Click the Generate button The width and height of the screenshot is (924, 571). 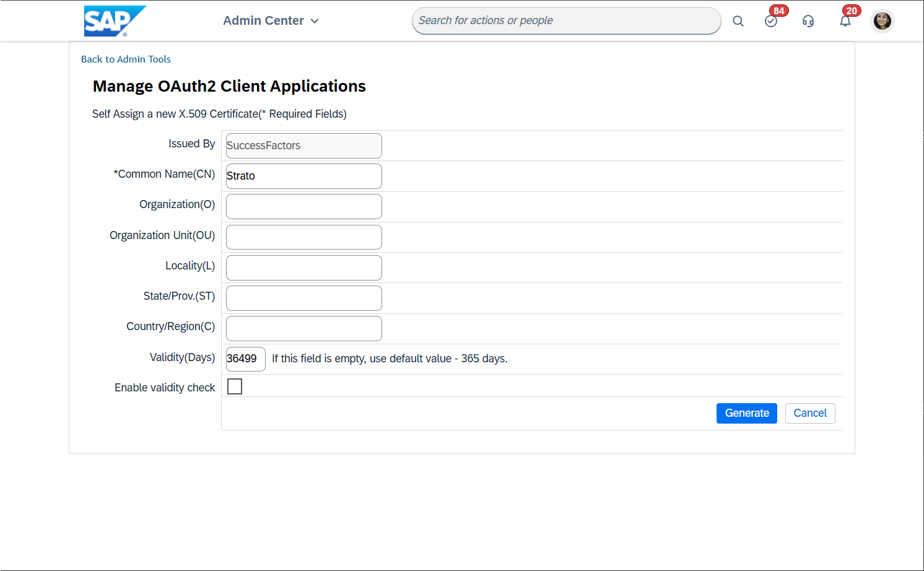click(746, 413)
